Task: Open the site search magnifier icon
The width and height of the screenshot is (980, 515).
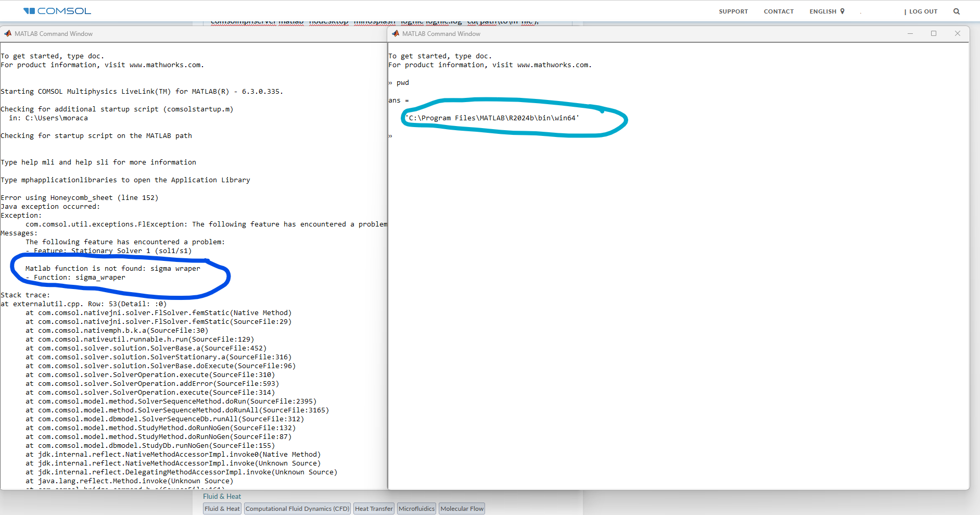Action: coord(957,11)
